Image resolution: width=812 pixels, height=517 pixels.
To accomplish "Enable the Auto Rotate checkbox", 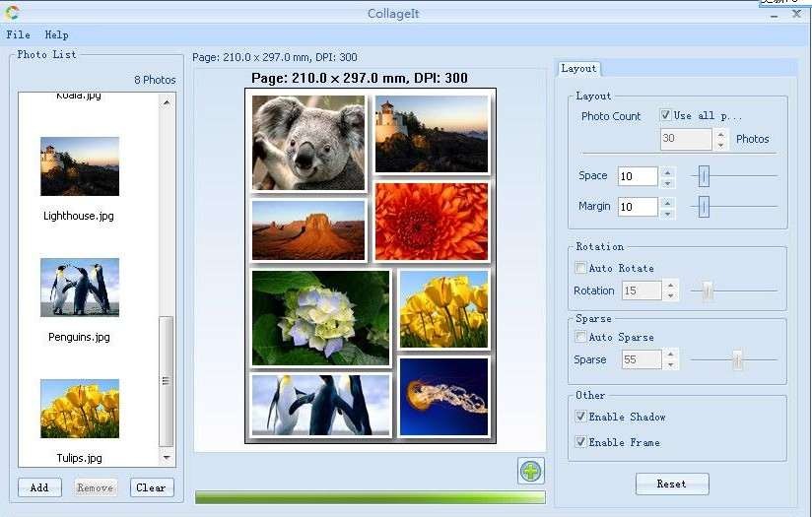I will click(581, 268).
